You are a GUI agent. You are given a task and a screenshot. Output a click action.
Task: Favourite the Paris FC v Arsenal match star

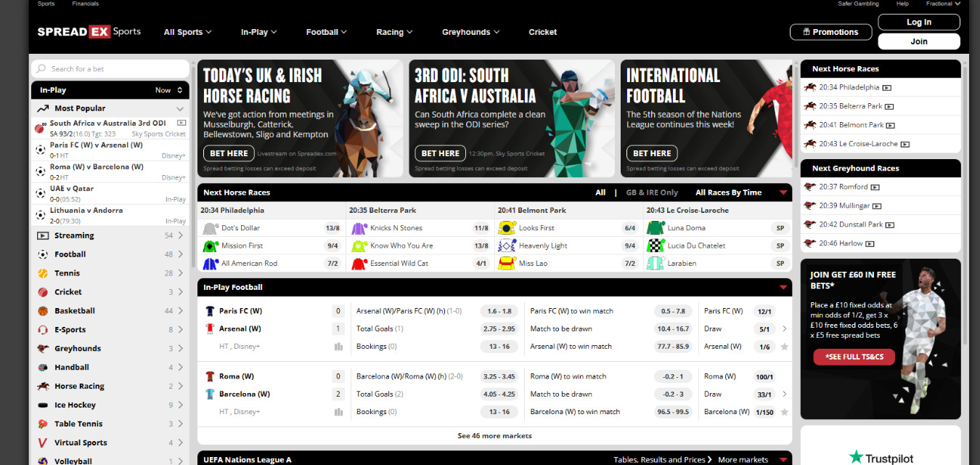click(x=784, y=347)
